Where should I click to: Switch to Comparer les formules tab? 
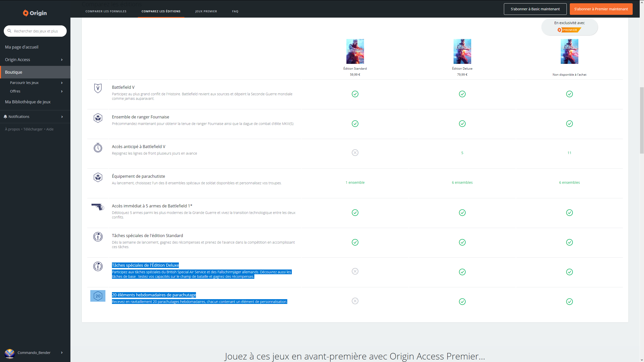106,11
